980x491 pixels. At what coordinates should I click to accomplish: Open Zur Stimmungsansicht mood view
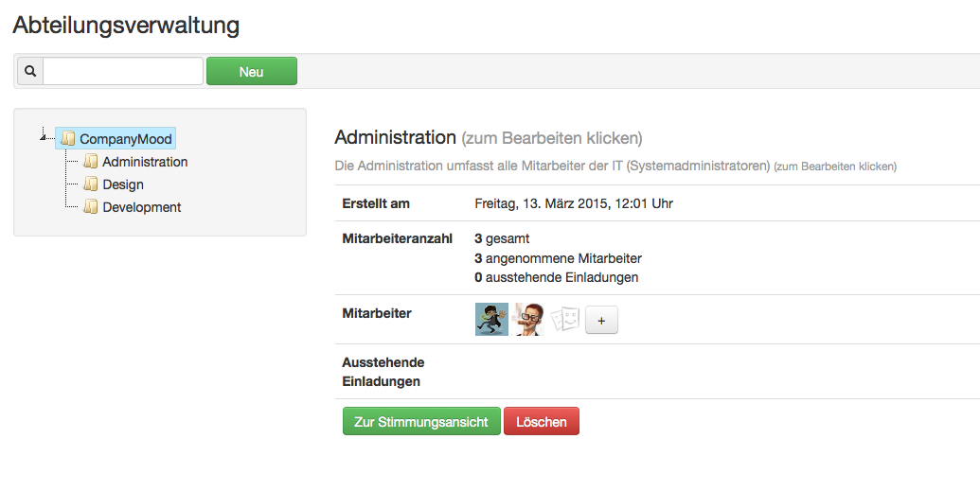[x=421, y=422]
